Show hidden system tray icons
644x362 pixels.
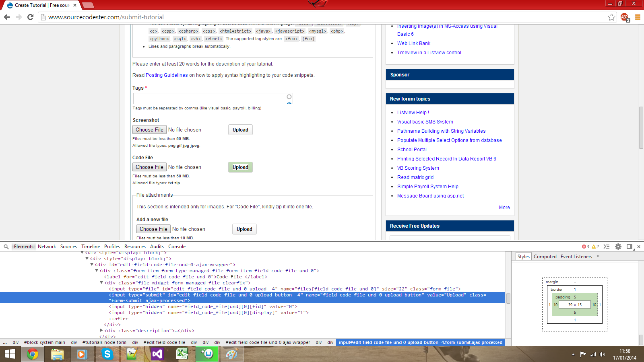[573, 354]
